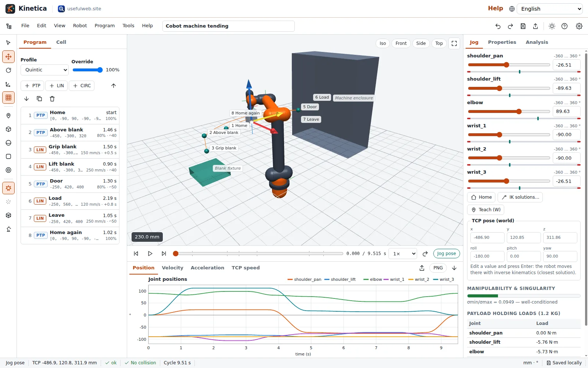The width and height of the screenshot is (588, 368).
Task: Open the Robot menu
Action: click(x=80, y=26)
